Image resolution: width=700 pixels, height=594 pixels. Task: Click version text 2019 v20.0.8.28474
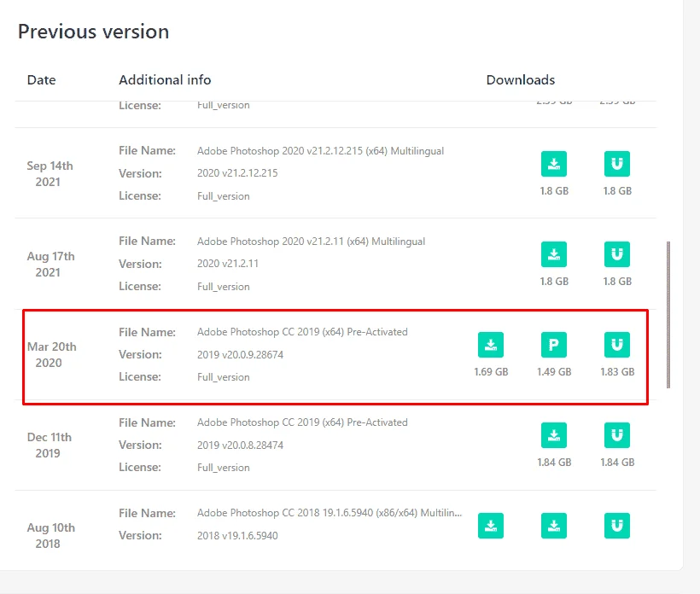pyautogui.click(x=240, y=445)
